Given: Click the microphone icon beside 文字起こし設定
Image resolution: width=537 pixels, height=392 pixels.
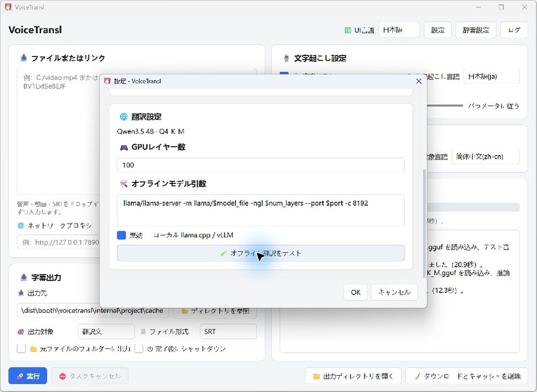Looking at the screenshot, I should pyautogui.click(x=287, y=58).
